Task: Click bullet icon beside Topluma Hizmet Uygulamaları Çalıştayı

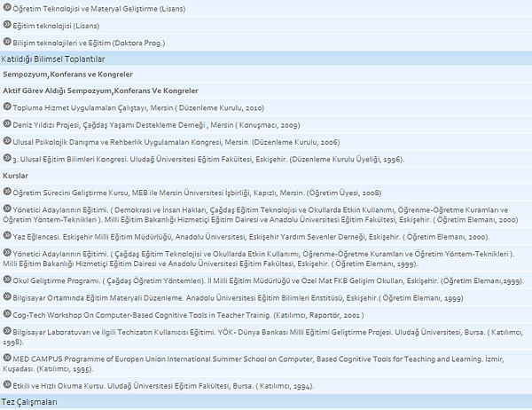Action: 7,106
